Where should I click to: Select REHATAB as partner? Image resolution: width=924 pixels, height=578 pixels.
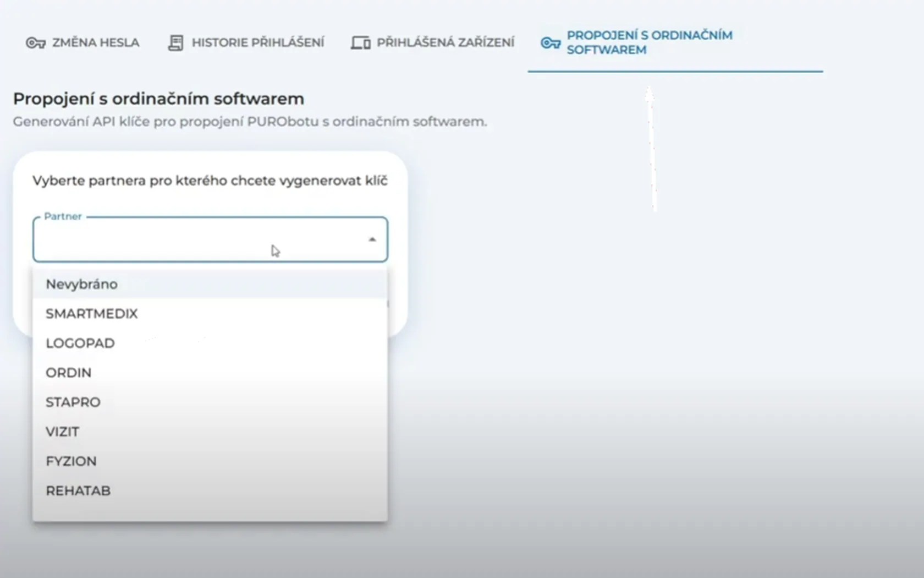[210, 490]
